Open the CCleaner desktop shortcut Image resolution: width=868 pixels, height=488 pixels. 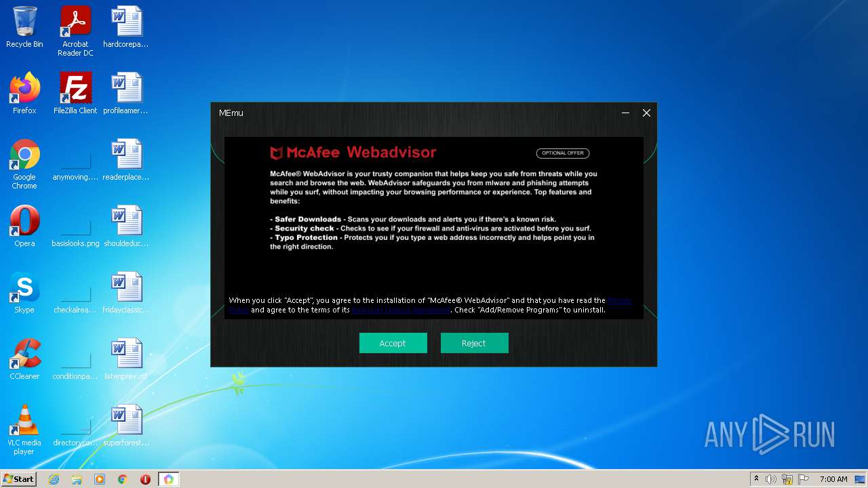(x=24, y=359)
